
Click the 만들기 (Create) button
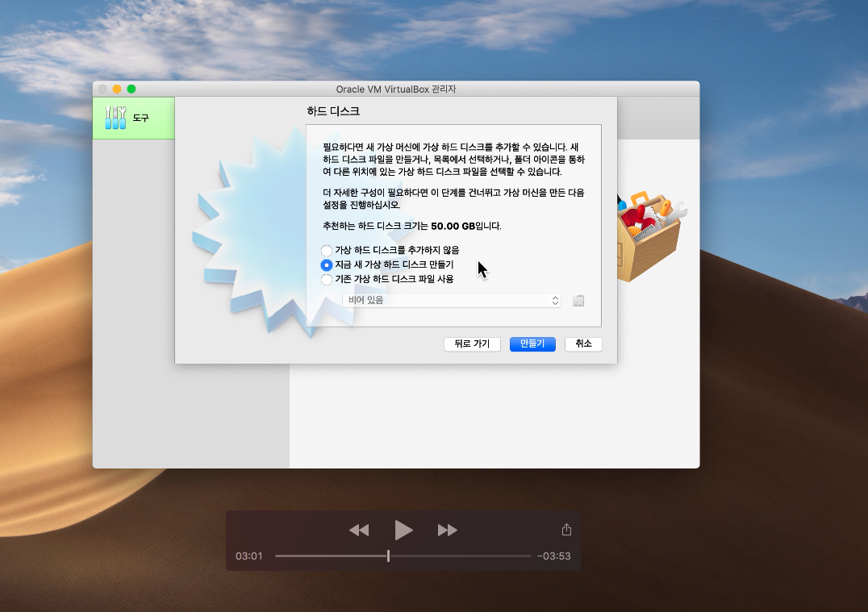532,343
